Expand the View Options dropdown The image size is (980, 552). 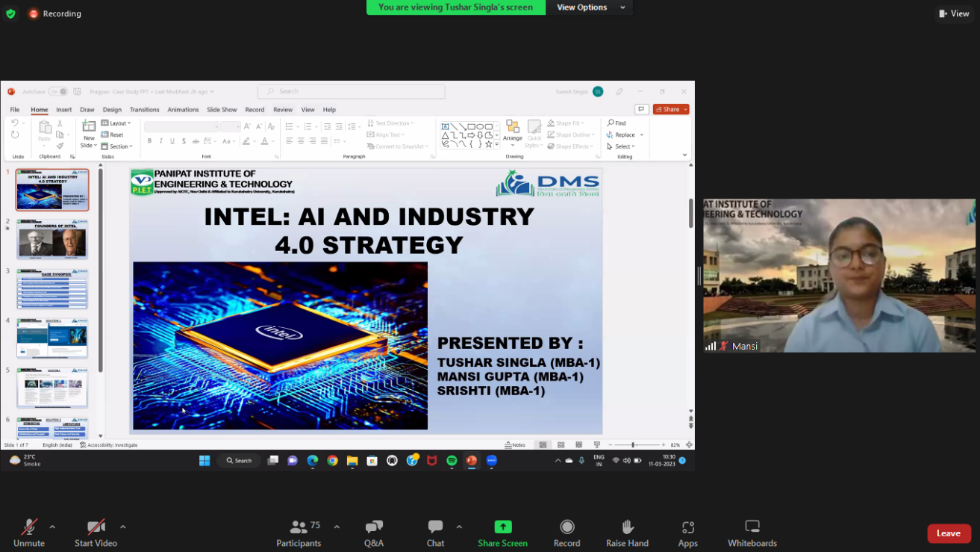coord(590,7)
